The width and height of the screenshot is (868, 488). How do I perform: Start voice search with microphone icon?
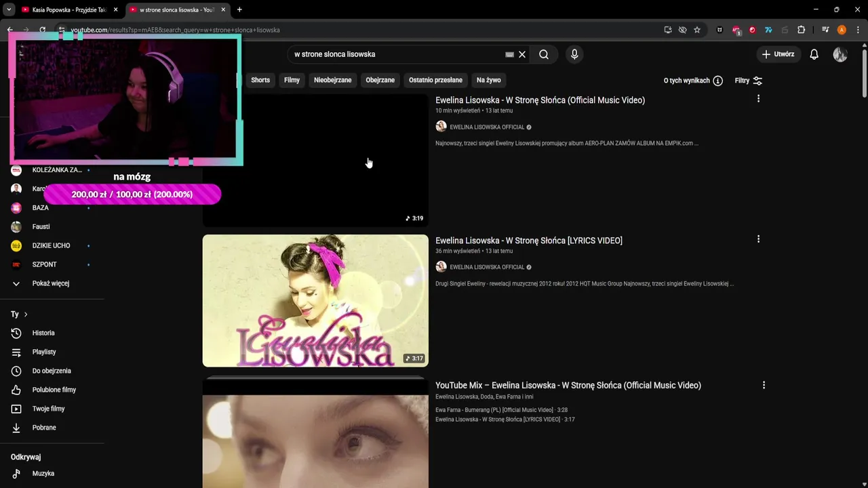pyautogui.click(x=574, y=54)
